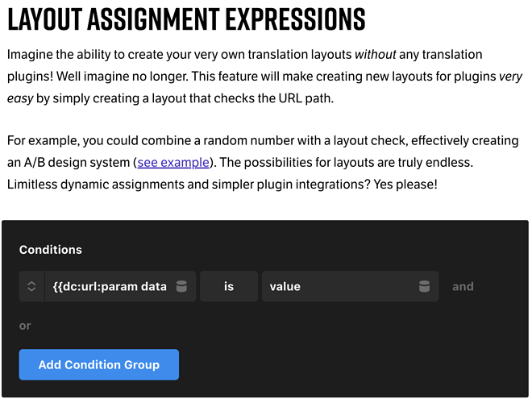
Task: Click the reorder handle on the condition row
Action: [31, 286]
